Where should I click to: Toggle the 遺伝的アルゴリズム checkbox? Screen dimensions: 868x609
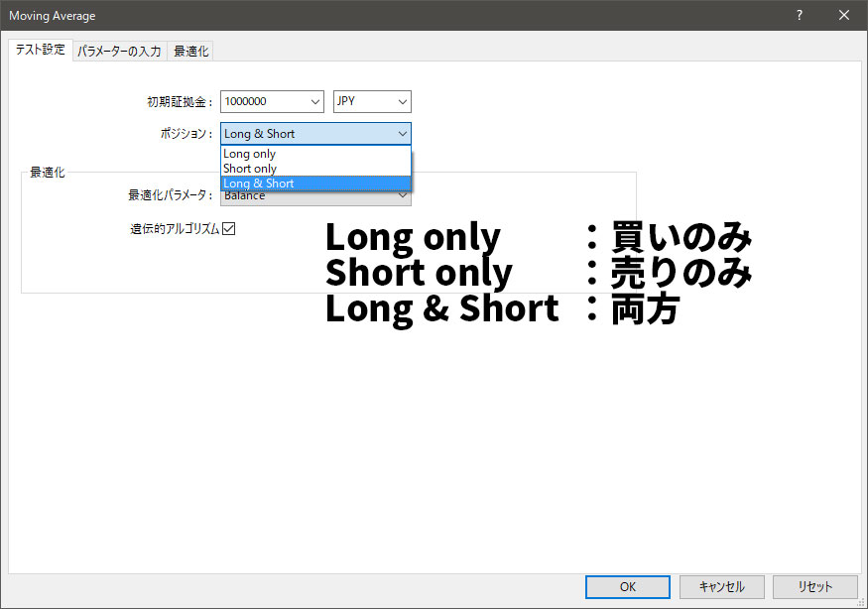[x=228, y=228]
